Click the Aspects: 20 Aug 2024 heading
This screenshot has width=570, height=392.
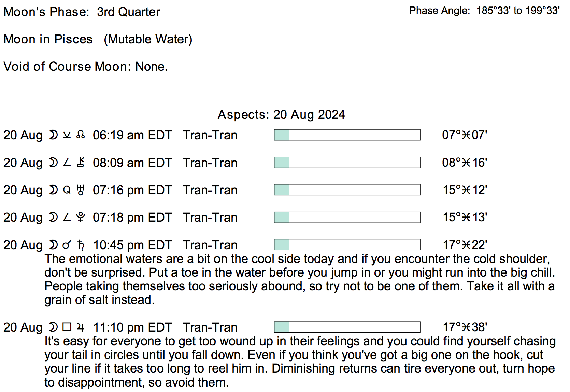(281, 115)
